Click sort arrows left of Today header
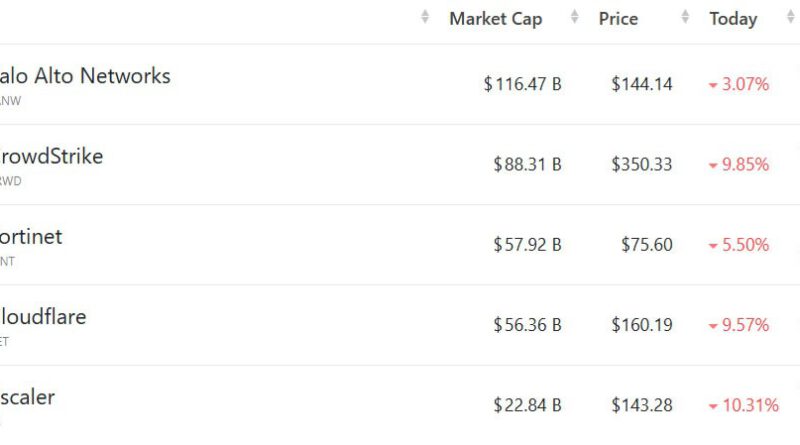Viewport: 800px width, 445px height. [685, 17]
